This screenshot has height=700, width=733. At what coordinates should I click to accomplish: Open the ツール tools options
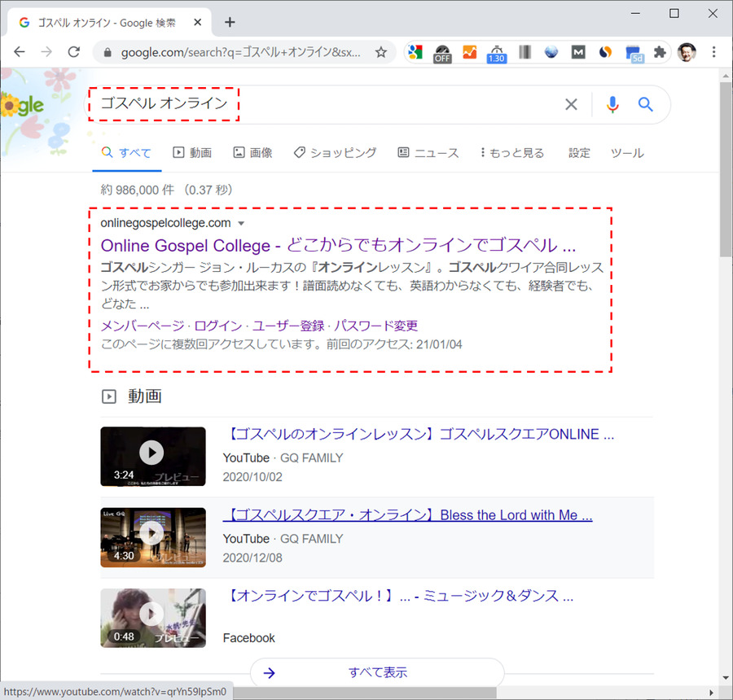click(627, 153)
